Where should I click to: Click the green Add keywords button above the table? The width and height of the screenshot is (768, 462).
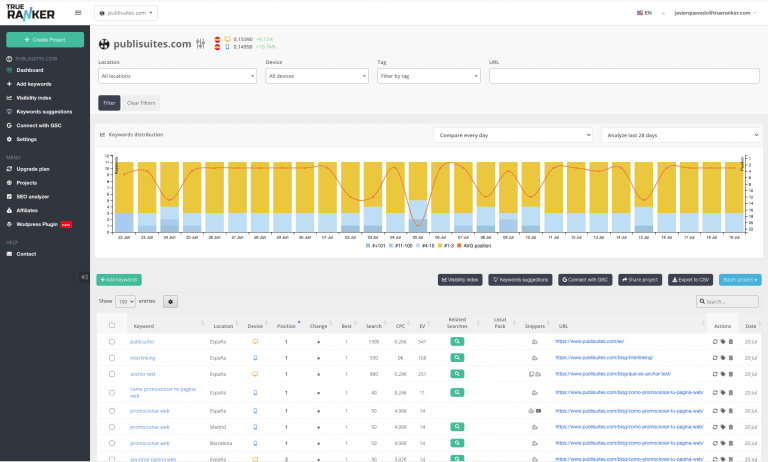tap(119, 280)
